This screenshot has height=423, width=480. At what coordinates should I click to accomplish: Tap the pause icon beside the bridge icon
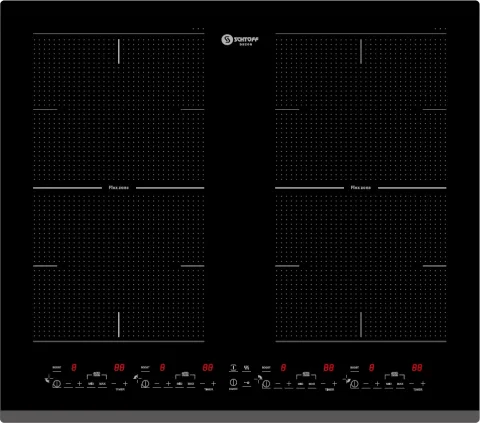click(246, 367)
